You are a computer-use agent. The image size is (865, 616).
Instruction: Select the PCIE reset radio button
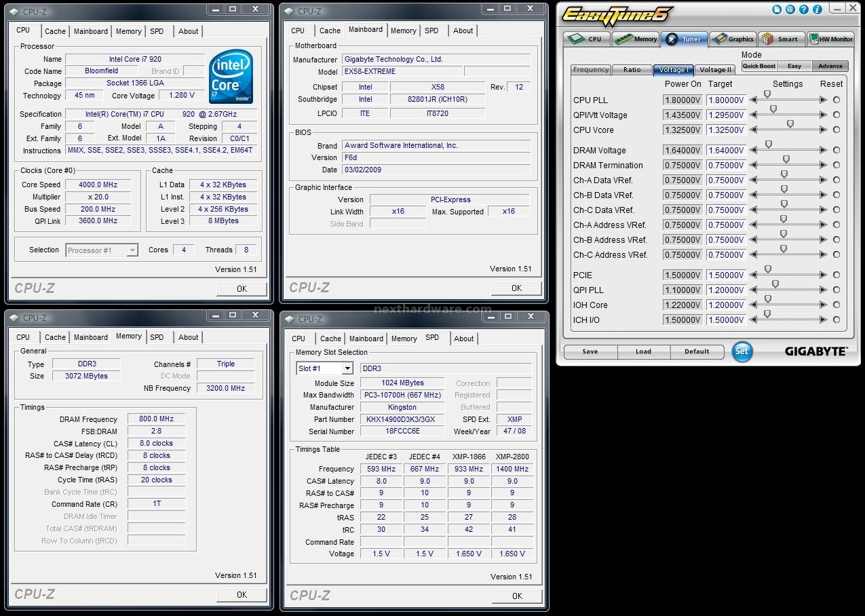pyautogui.click(x=837, y=275)
